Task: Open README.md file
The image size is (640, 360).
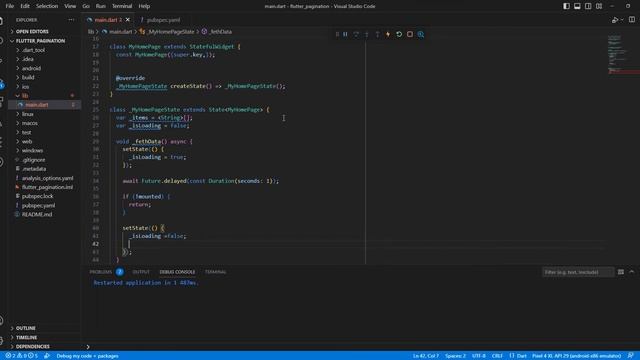Action: [x=44, y=214]
